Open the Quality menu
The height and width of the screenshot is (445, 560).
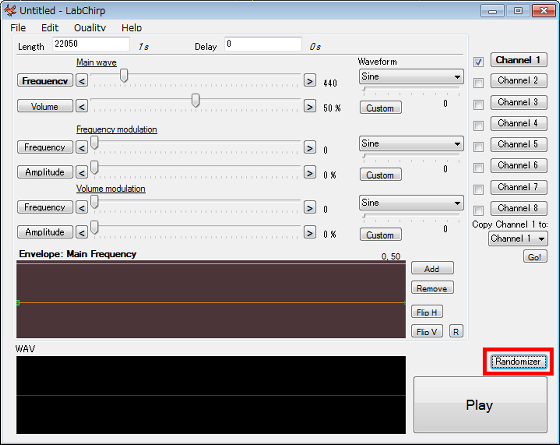[x=90, y=28]
